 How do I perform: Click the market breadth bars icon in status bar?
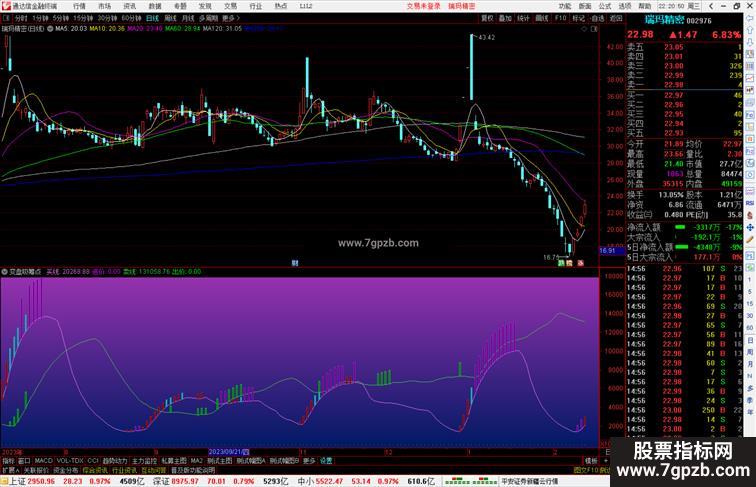470,481
